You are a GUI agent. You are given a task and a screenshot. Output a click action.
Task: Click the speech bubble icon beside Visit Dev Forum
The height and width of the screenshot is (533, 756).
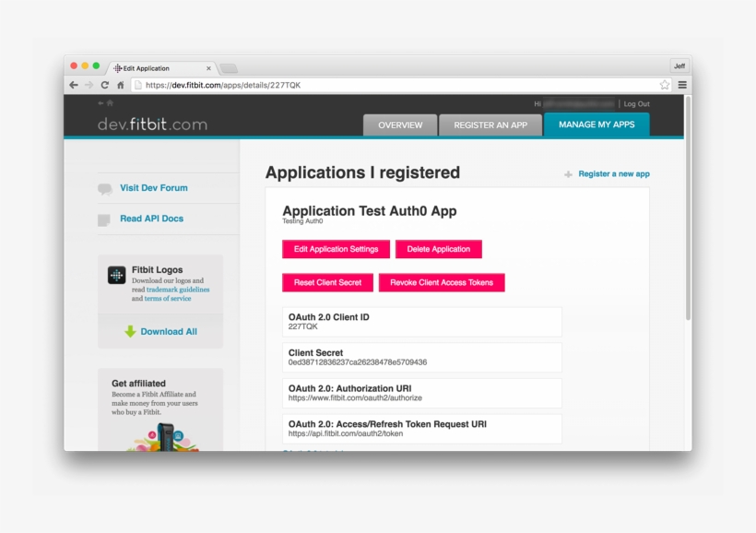[x=104, y=187]
